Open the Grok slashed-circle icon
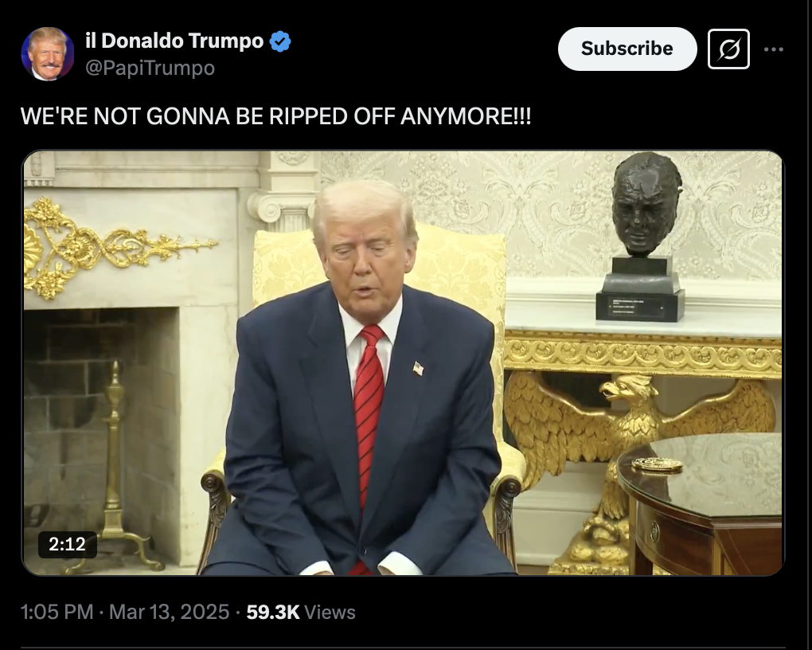Image resolution: width=812 pixels, height=650 pixels. [728, 49]
